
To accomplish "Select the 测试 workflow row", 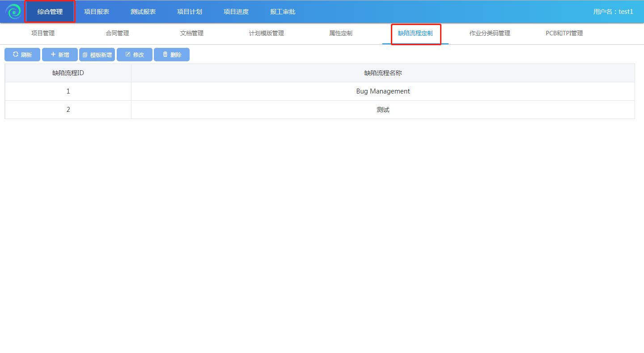I will coord(383,110).
